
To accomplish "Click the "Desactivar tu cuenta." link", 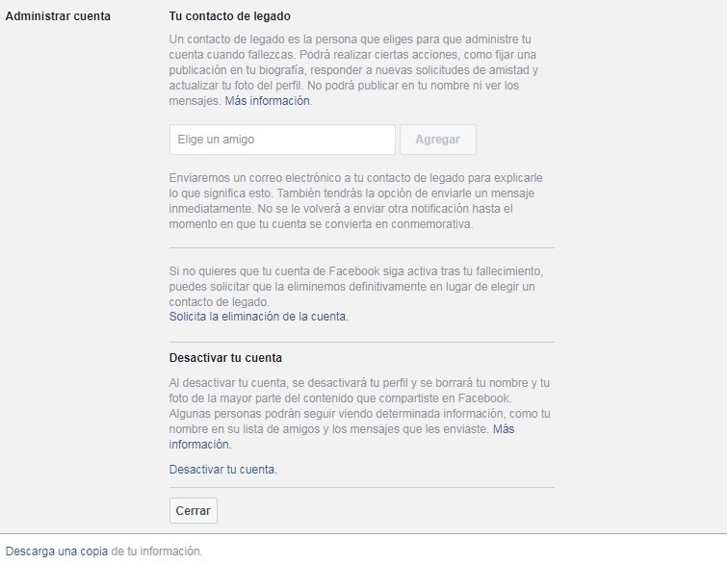I will point(222,470).
